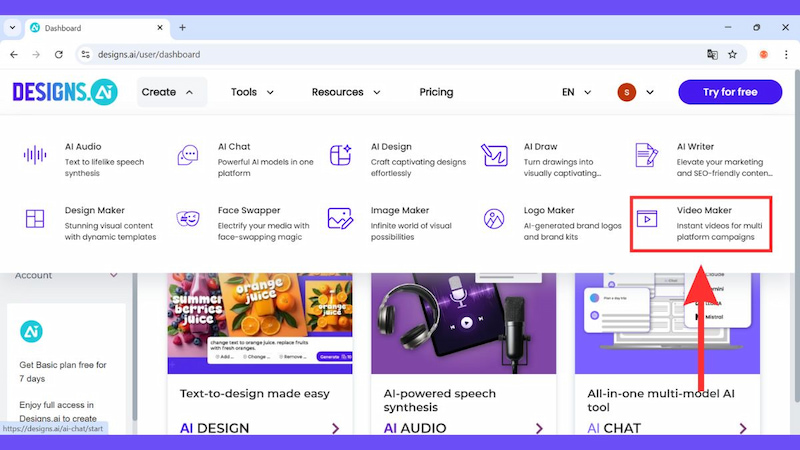
Task: Click the 'Text-to-design made easy' heading
Action: (255, 393)
